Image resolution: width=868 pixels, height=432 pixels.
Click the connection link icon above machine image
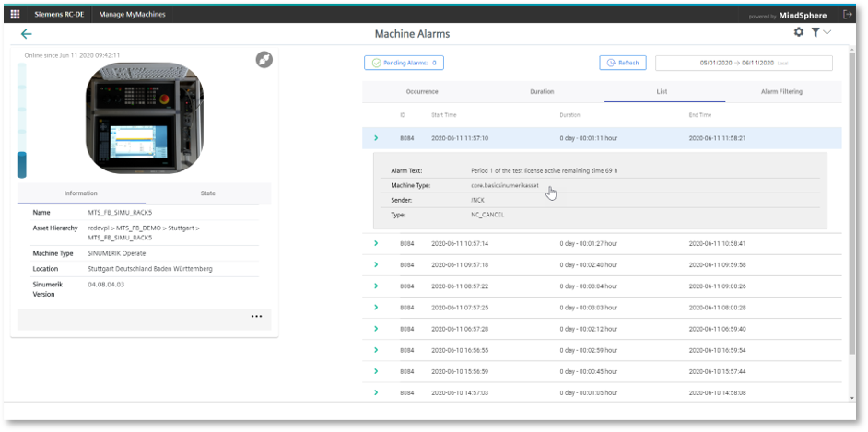[x=264, y=60]
